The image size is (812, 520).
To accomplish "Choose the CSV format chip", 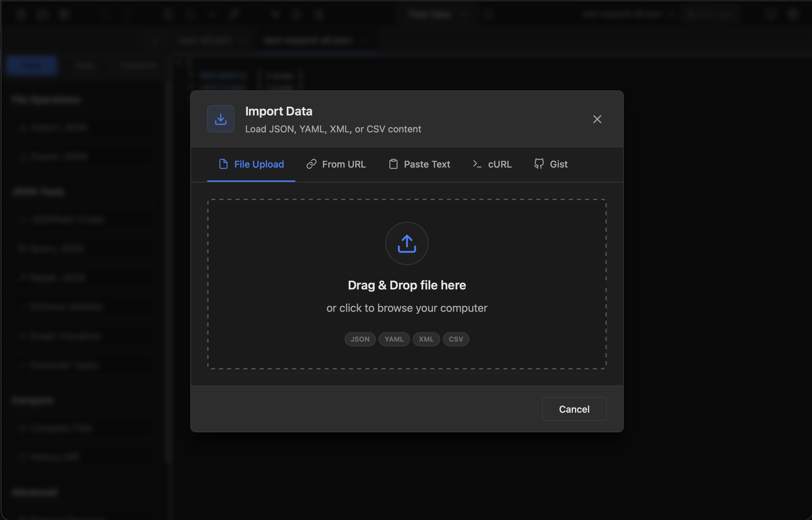I will [x=456, y=339].
